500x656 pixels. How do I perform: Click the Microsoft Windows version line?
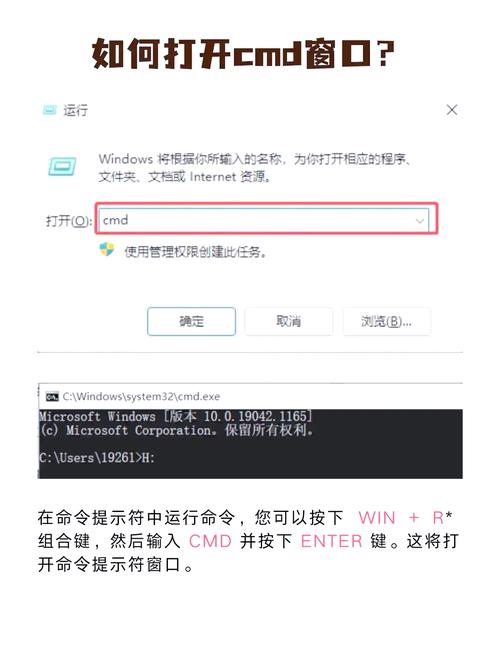click(x=176, y=416)
